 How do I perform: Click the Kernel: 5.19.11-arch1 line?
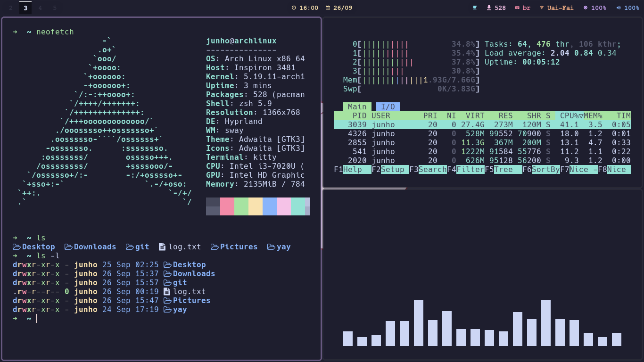tap(256, 76)
